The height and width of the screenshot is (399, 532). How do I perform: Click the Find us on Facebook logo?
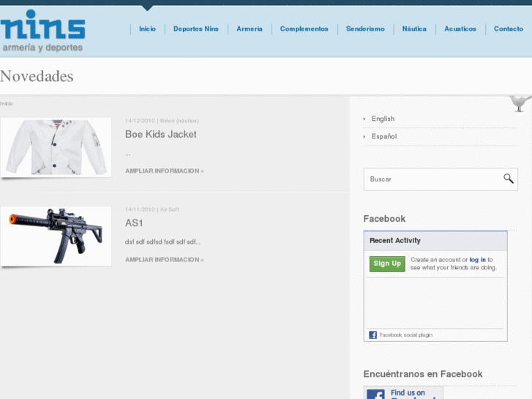(x=403, y=392)
